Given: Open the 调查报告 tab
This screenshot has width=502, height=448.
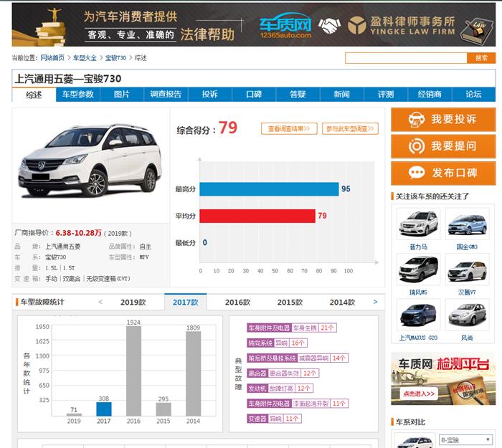Looking at the screenshot, I should pos(166,95).
